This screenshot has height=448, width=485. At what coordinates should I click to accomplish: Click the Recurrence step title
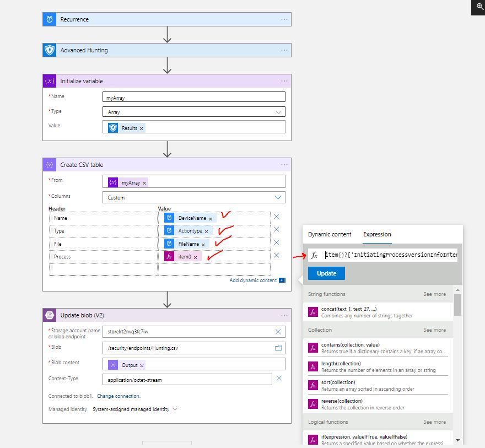[74, 19]
